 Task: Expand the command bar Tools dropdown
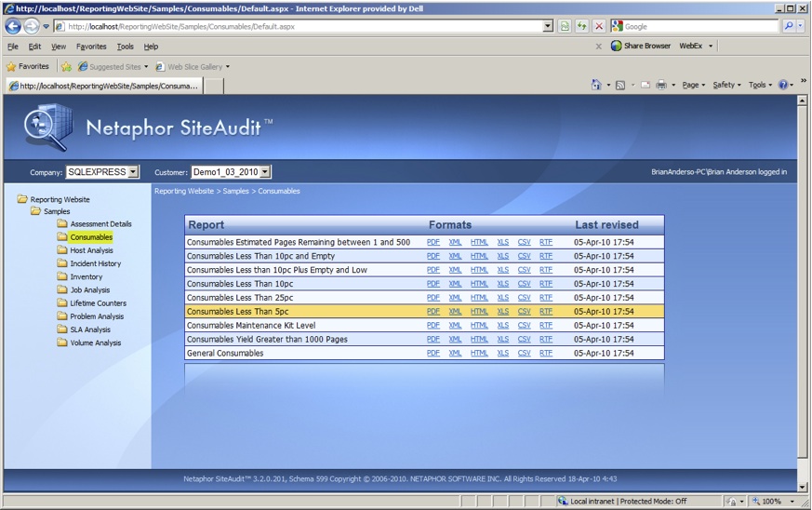coord(760,85)
